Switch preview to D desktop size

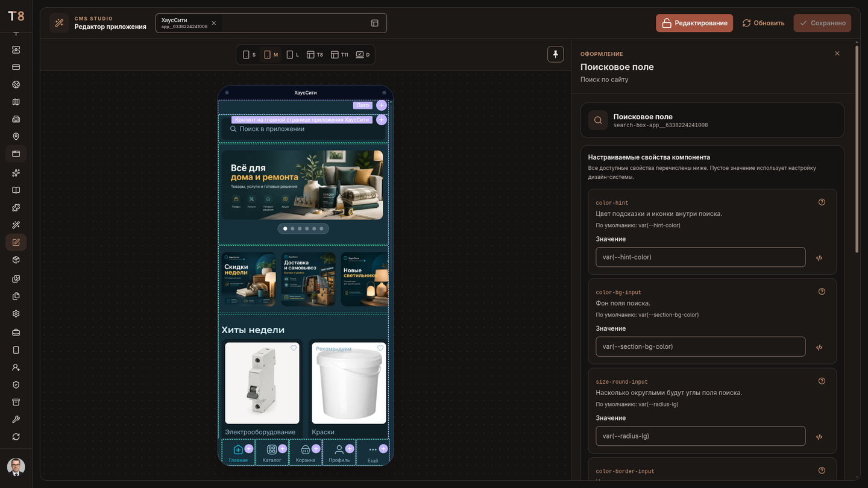[363, 55]
